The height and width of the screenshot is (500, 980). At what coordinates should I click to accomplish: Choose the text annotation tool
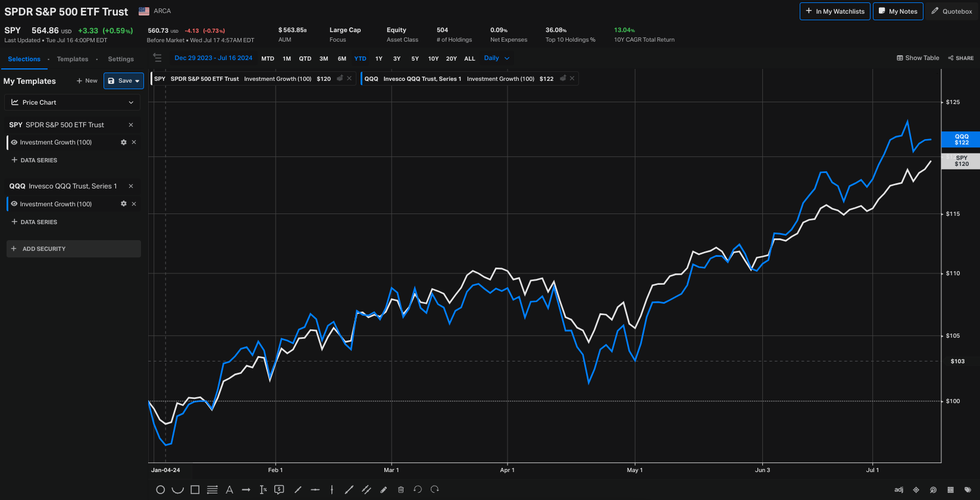[x=229, y=490]
